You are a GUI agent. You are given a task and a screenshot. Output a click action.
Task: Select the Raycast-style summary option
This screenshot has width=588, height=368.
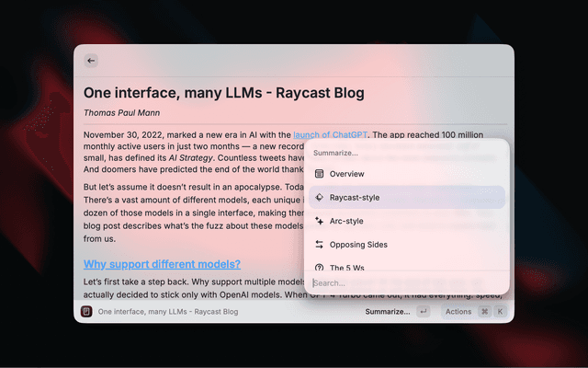click(x=406, y=197)
